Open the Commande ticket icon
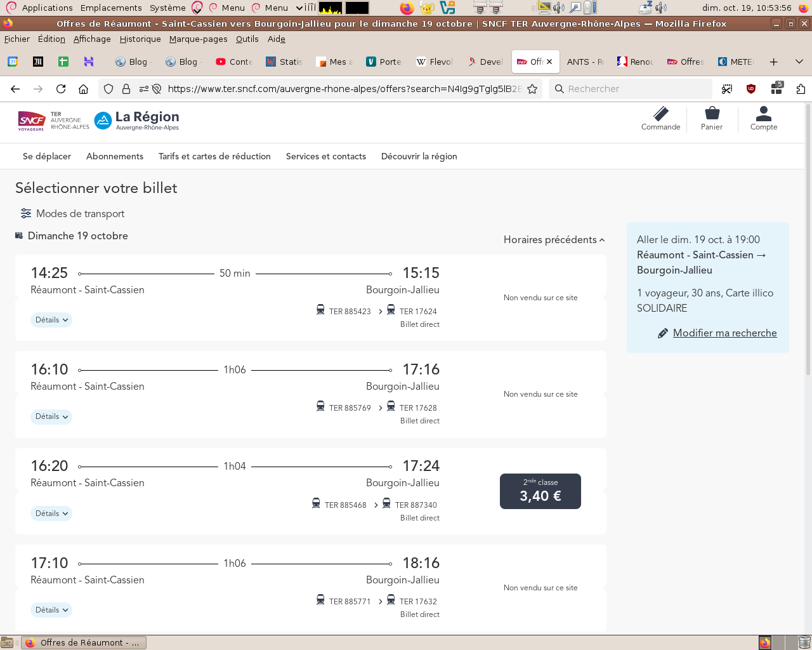812x650 pixels. (x=660, y=118)
